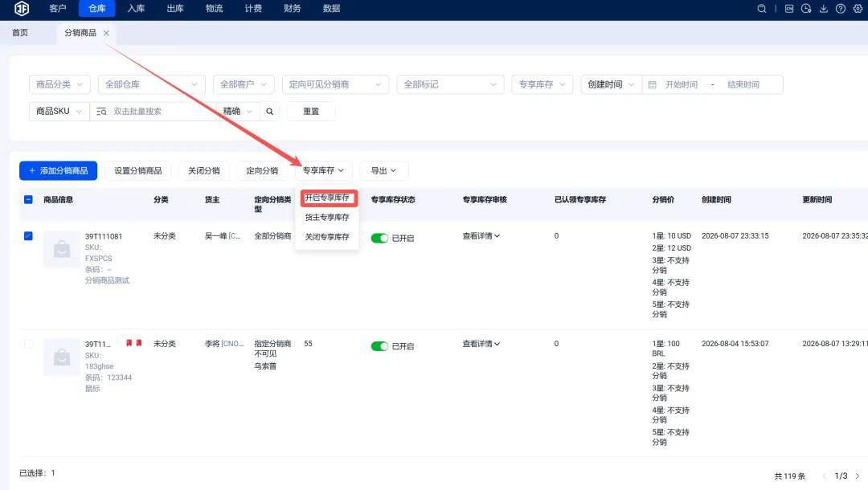Viewport: 868px width, 490px height.
Task: Open the 定向可见分销商 filter dropdown
Action: 335,84
